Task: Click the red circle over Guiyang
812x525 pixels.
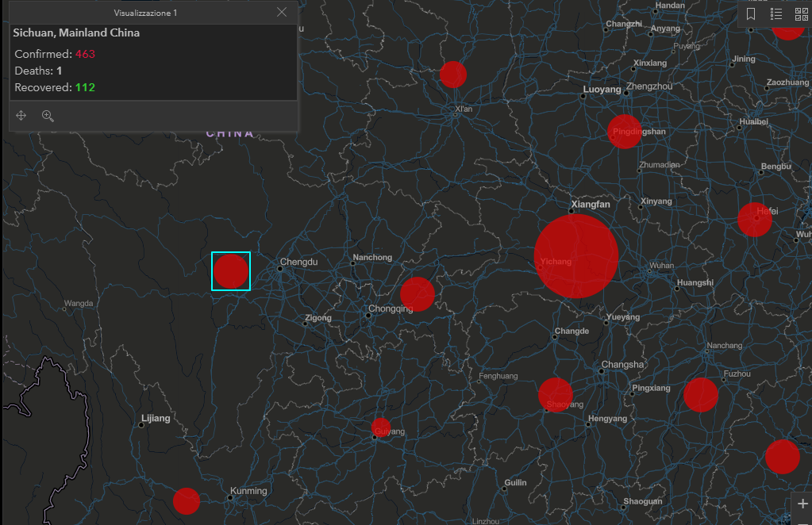Action: click(x=381, y=427)
